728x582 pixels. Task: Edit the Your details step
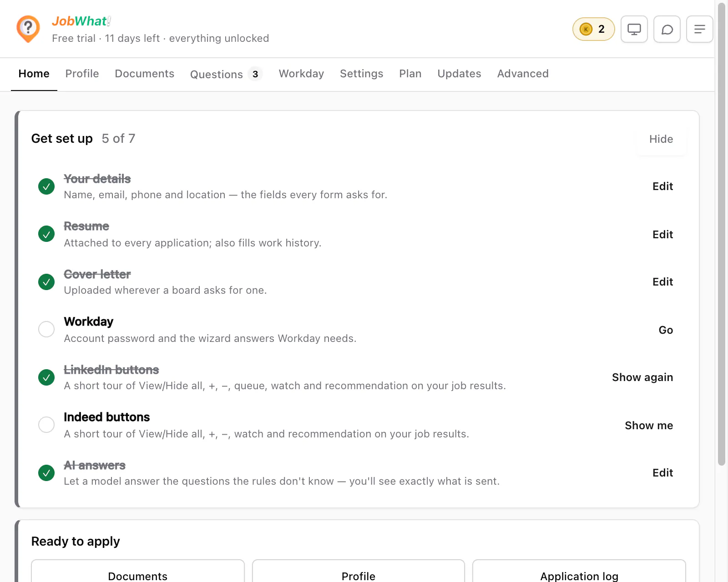pyautogui.click(x=662, y=186)
